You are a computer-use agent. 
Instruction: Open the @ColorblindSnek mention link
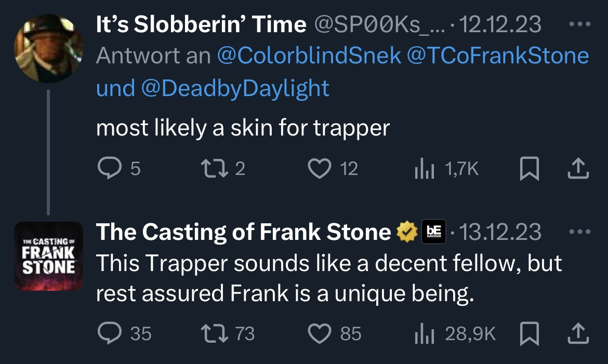309,56
